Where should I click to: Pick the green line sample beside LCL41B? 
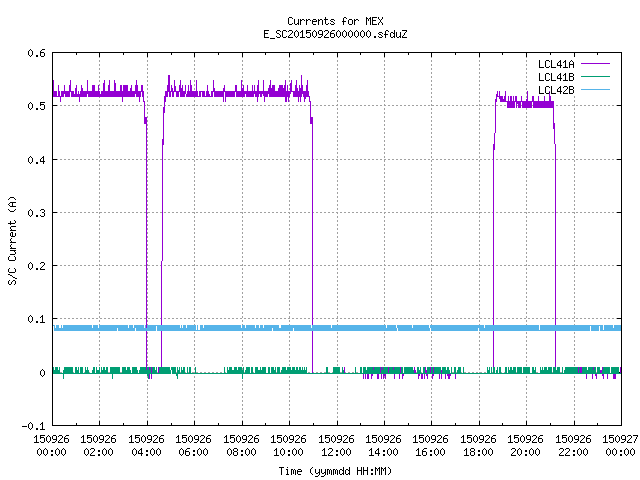pos(595,77)
